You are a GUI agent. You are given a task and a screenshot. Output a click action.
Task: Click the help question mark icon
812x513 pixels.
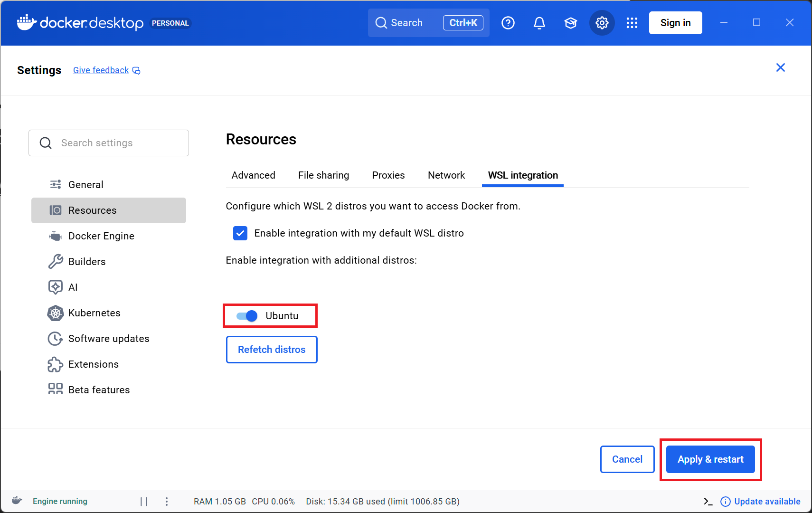(508, 22)
